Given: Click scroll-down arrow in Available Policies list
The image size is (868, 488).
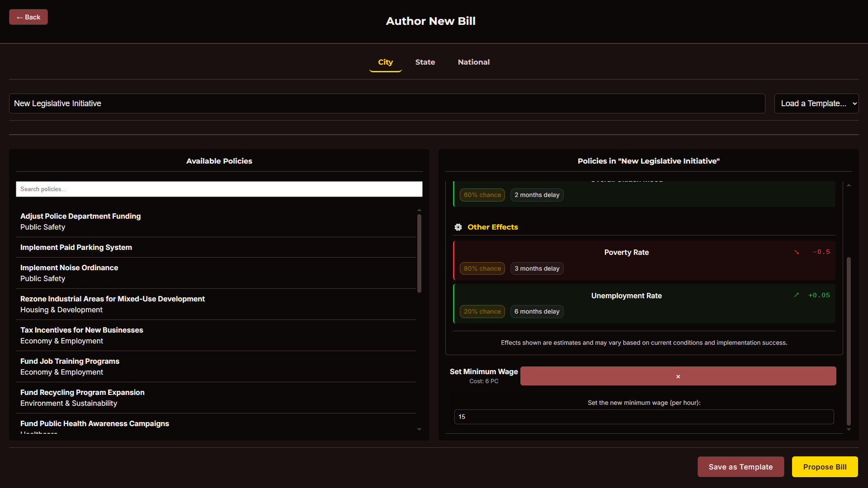Looking at the screenshot, I should click(419, 430).
